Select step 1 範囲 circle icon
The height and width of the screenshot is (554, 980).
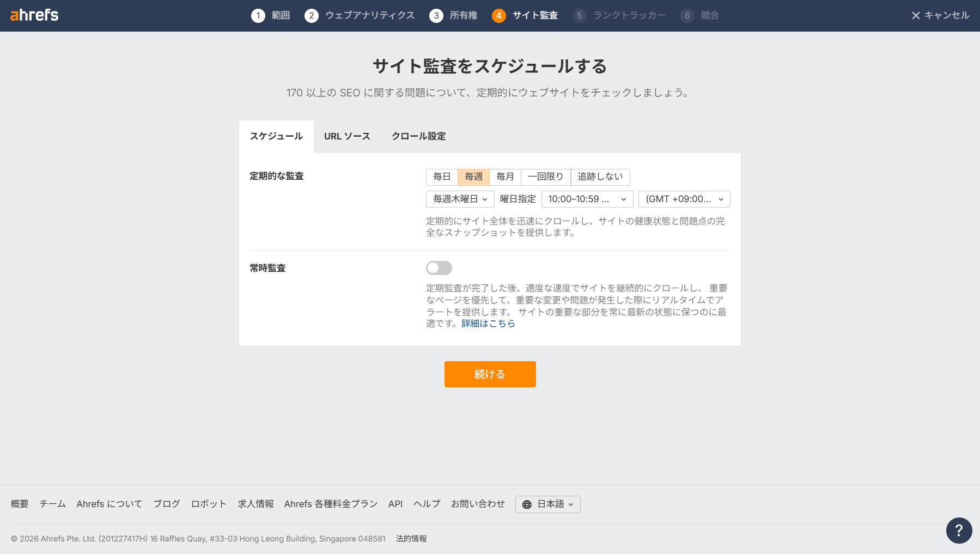click(258, 15)
